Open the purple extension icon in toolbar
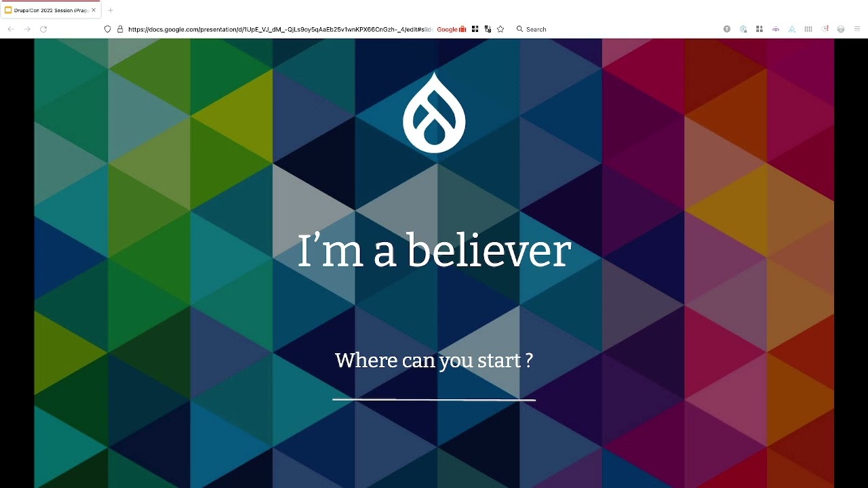 (x=776, y=29)
